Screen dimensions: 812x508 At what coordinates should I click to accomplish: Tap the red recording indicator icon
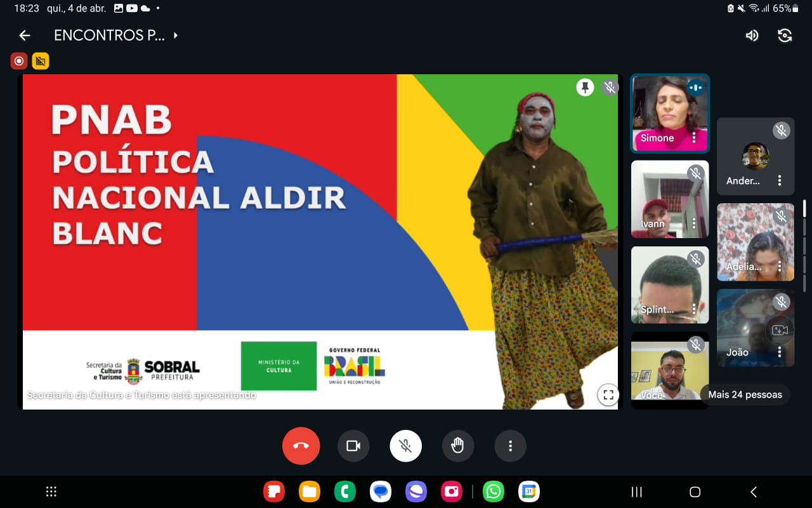click(19, 61)
